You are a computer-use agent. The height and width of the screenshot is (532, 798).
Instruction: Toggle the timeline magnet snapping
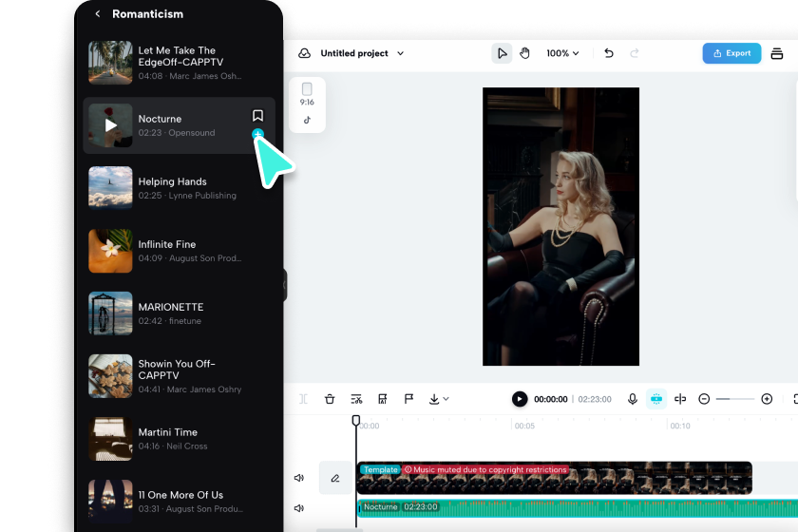pos(656,399)
